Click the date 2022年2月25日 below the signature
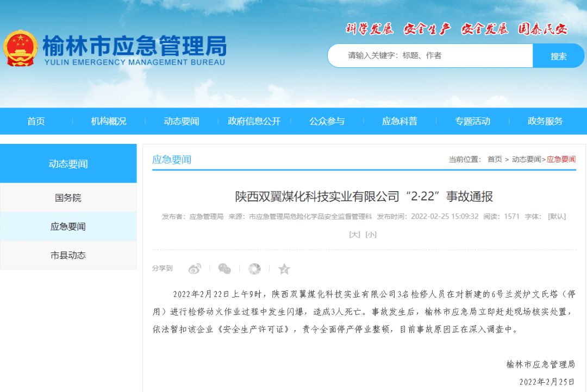587x392 pixels. 547,382
